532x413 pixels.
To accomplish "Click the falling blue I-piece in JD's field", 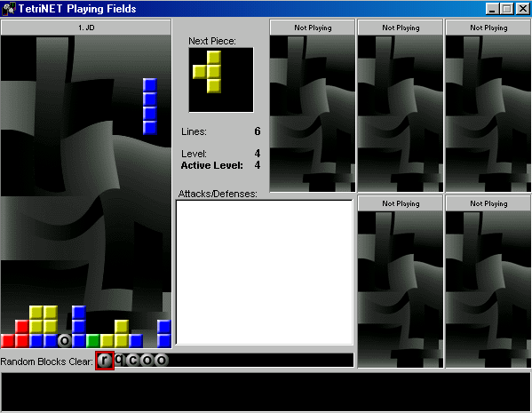I will pyautogui.click(x=149, y=107).
